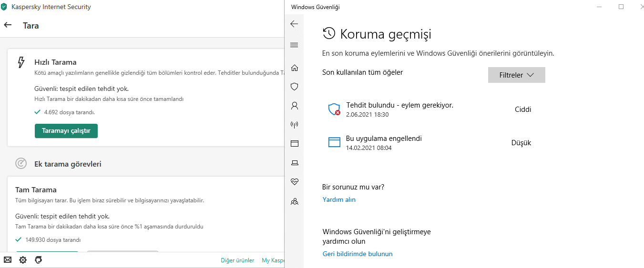The height and width of the screenshot is (268, 644).
Task: Click the Kaspersky shield logo in title bar
Action: tap(4, 7)
